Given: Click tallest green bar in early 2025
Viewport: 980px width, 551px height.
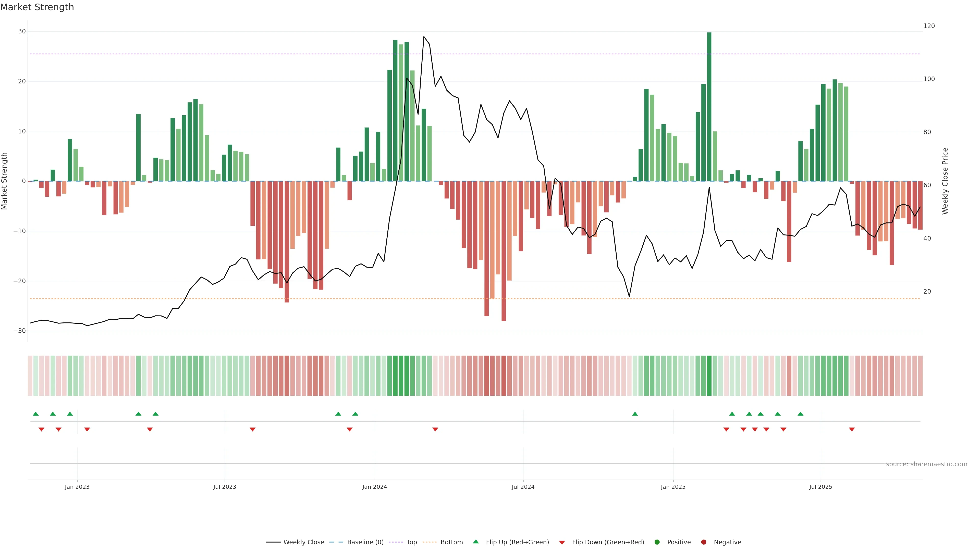Looking at the screenshot, I should pos(709,106).
